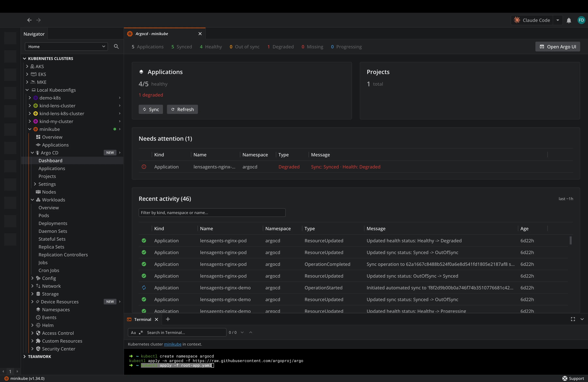588x382 pixels.
Task: Click the minikube status bar cluster icon
Action: tap(6, 378)
